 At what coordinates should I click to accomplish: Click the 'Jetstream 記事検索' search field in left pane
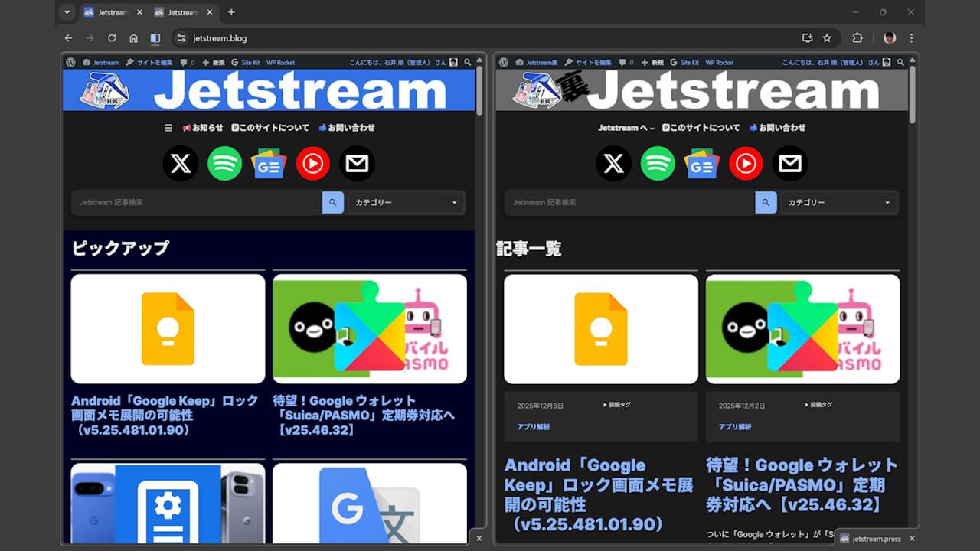[197, 203]
